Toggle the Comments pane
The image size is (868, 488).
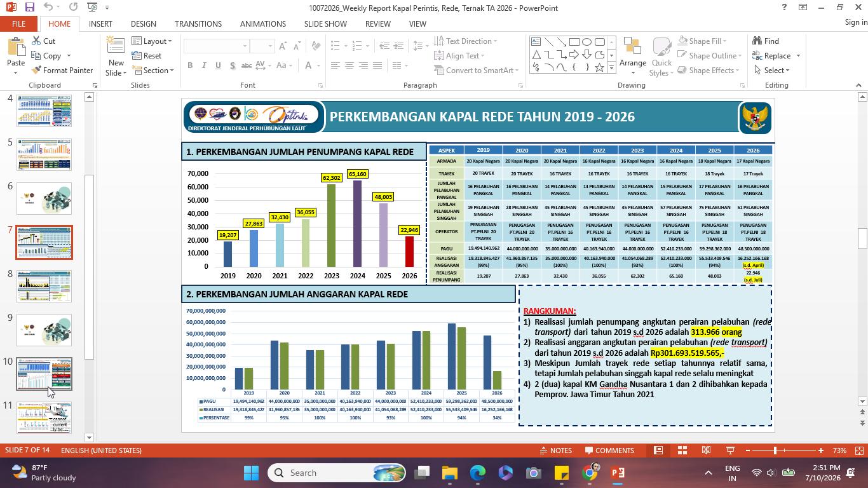click(609, 451)
